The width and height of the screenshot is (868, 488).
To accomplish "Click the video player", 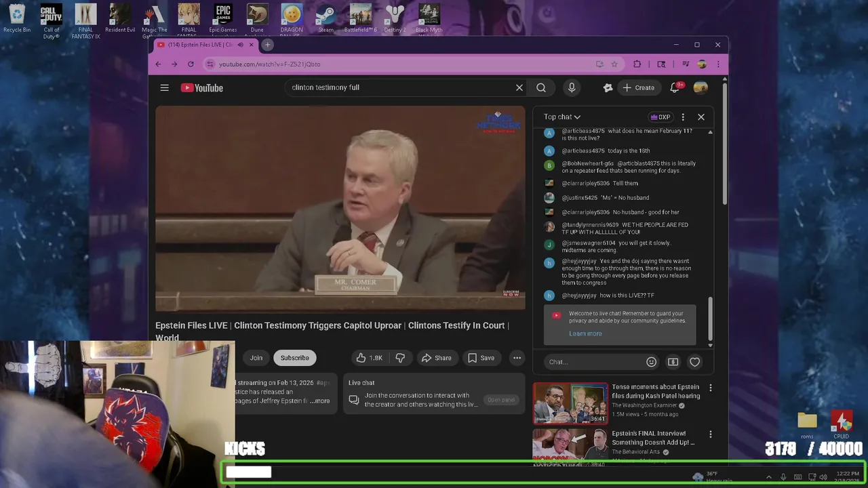I will click(340, 208).
